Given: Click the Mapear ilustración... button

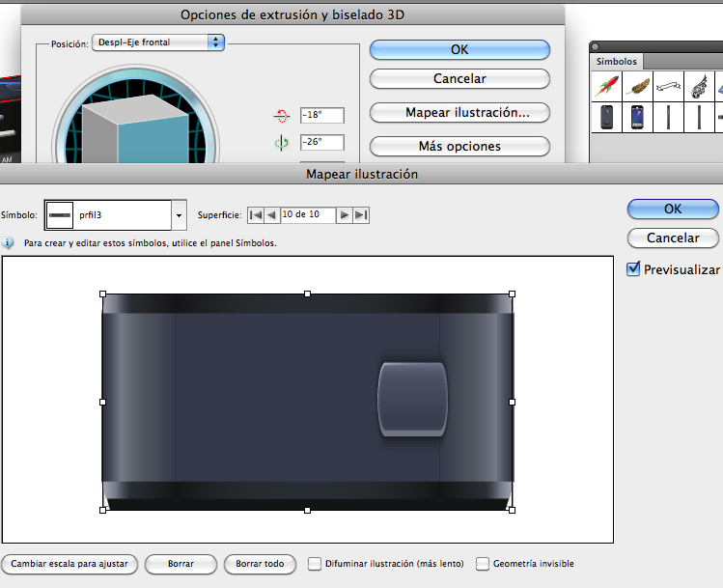Looking at the screenshot, I should coord(459,113).
